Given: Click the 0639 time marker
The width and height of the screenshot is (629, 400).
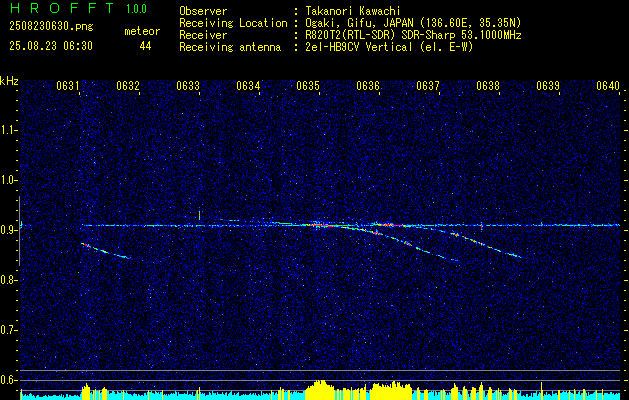Looking at the screenshot, I should point(548,85).
